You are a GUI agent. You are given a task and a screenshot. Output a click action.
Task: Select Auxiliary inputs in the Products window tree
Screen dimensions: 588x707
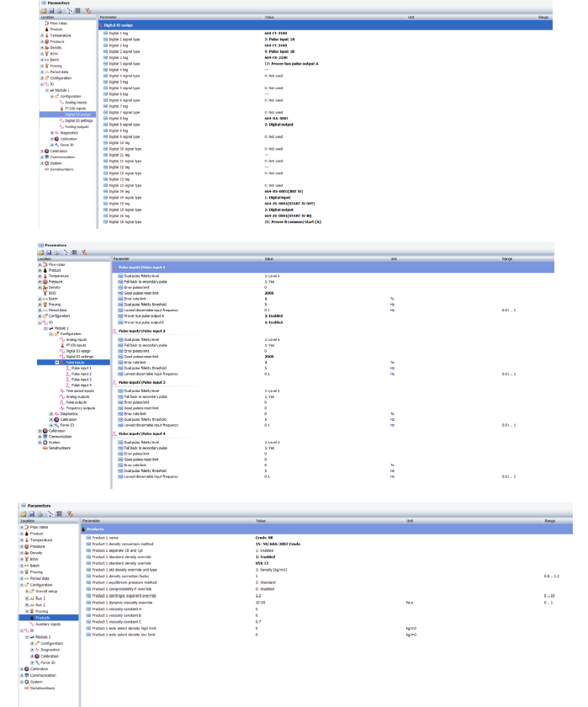[48, 624]
